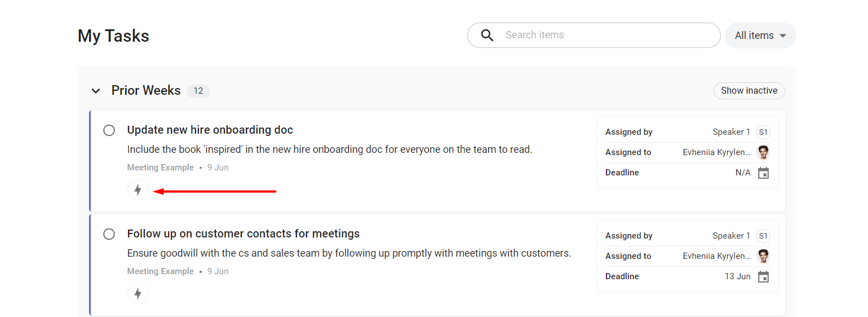Open the All items filter dropdown

(x=760, y=36)
